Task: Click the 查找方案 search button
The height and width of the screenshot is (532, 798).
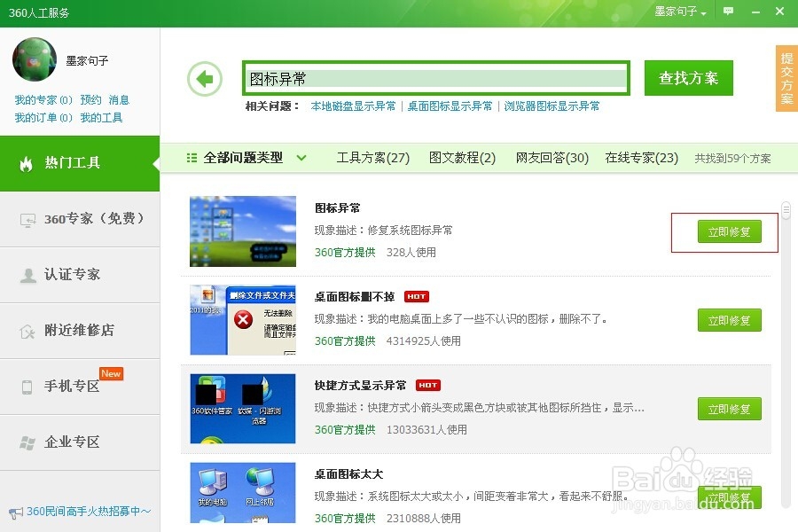Action: [688, 78]
